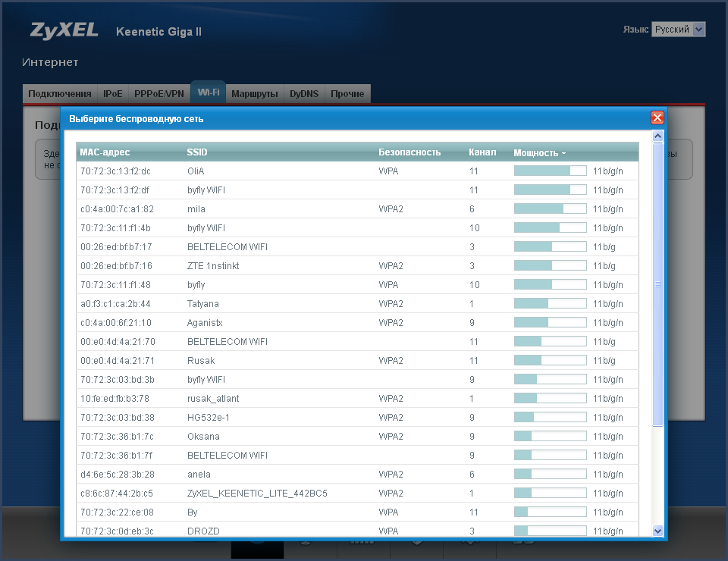The image size is (728, 561).
Task: Click the ZyXEL logo
Action: 64,30
